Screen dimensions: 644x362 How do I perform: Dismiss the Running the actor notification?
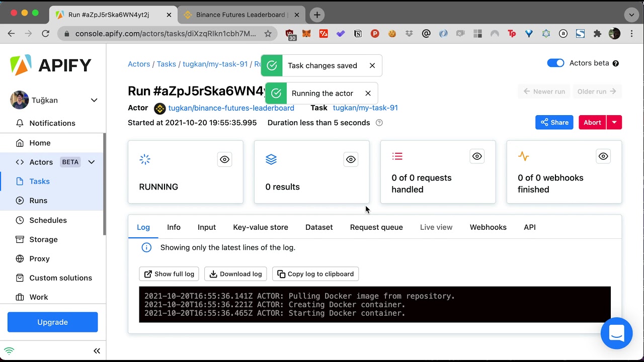point(368,93)
